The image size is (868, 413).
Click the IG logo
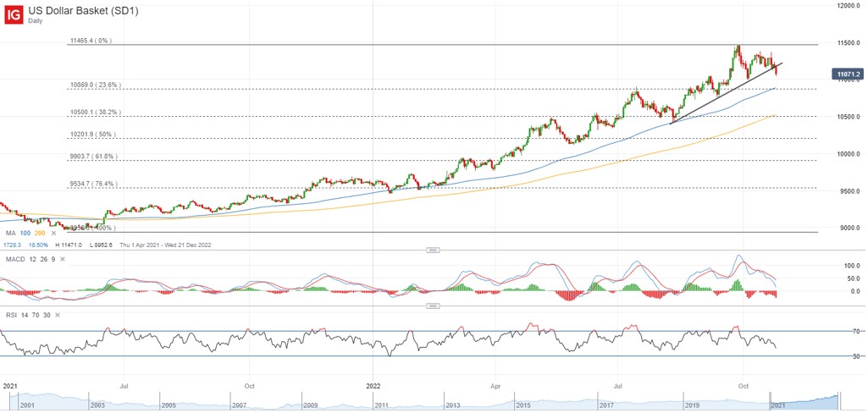14,14
